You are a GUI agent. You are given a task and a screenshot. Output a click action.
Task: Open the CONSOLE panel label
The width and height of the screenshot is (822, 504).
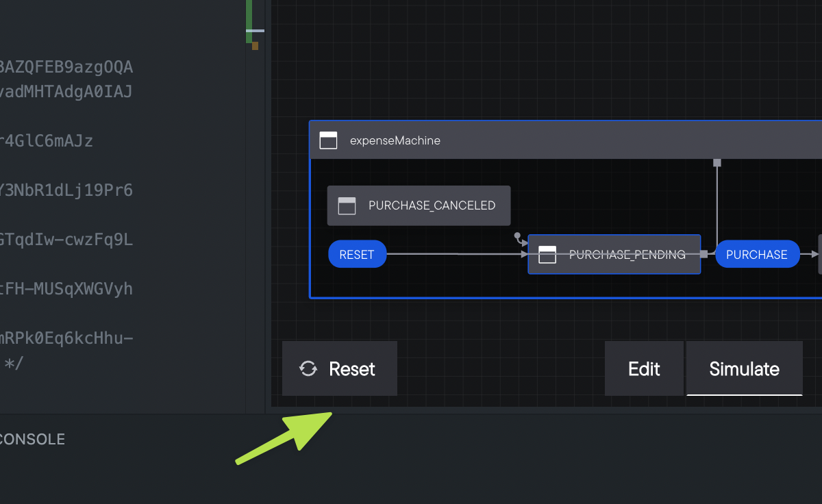coord(32,440)
